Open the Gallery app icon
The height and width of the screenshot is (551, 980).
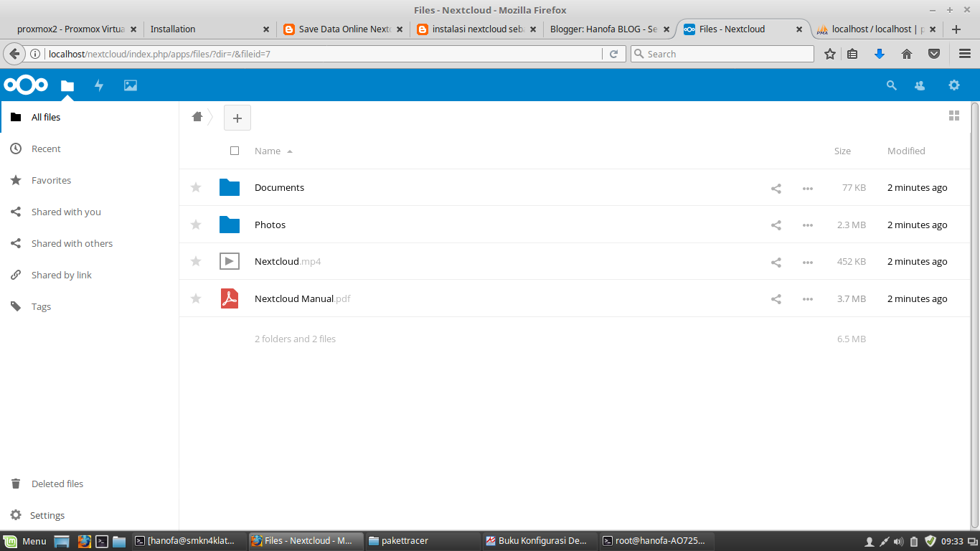pos(131,85)
